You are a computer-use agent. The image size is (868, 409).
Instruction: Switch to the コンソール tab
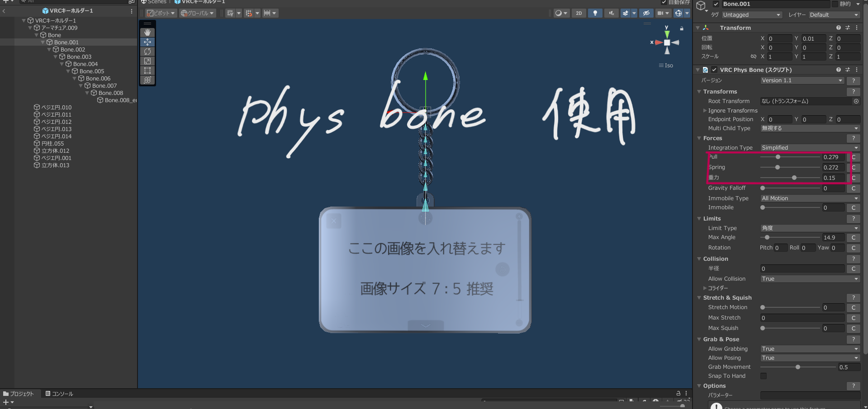[59, 393]
